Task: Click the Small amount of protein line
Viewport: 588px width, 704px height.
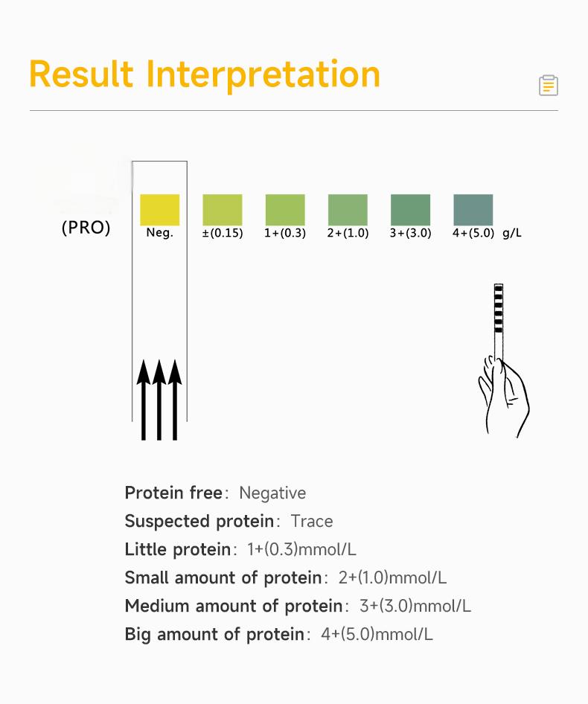Action: tap(286, 577)
